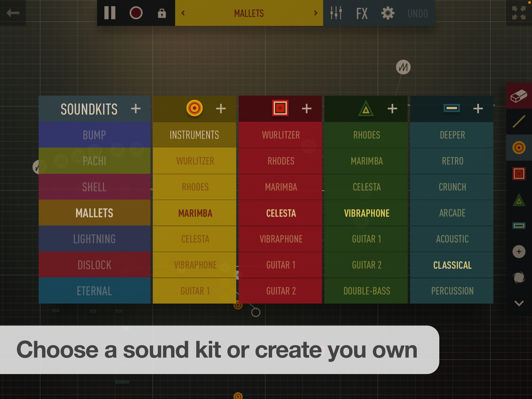Toggle the pause playback button
Screen dimensions: 532x399
click(110, 13)
